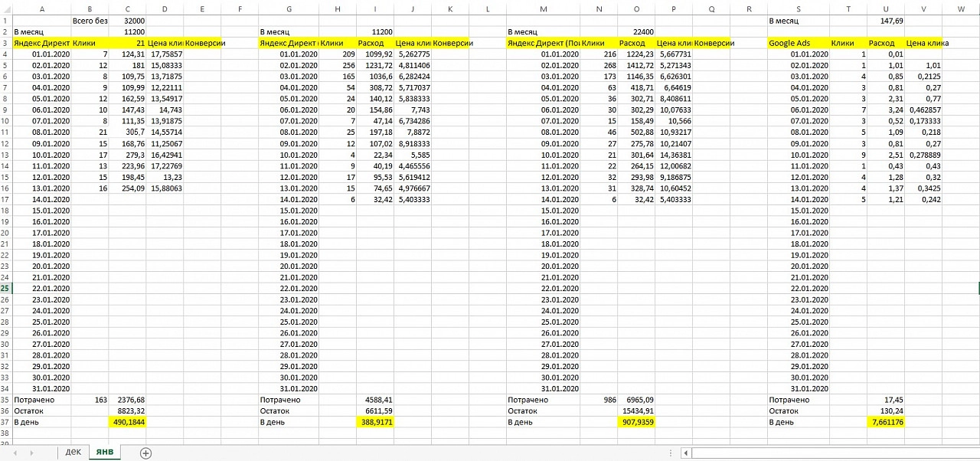Screen dimensions: 980x461
Task: Select row 1 header
Action: coord(6,21)
